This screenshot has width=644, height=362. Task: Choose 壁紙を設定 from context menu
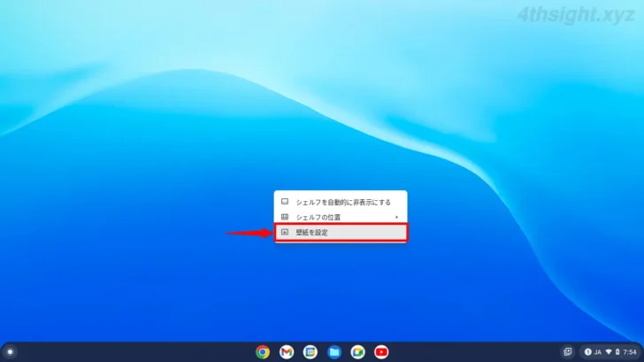[341, 232]
